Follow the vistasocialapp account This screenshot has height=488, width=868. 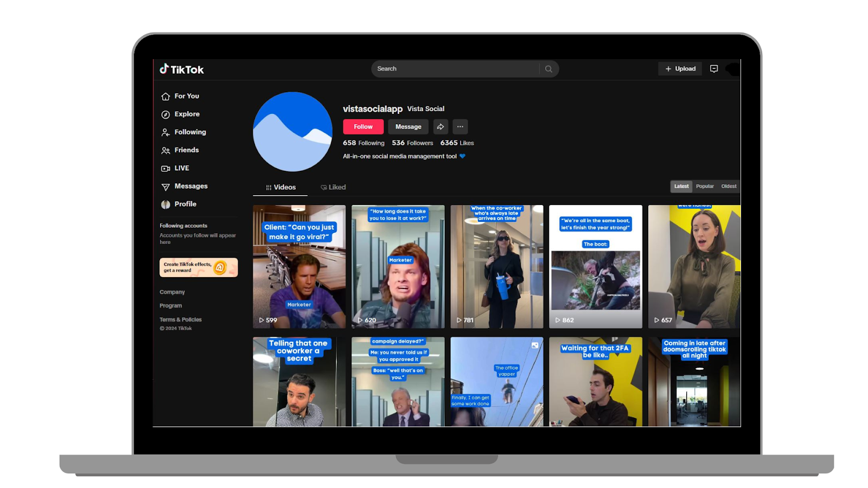(363, 126)
